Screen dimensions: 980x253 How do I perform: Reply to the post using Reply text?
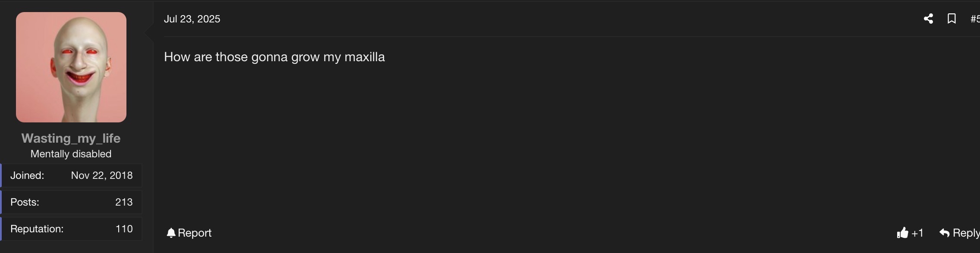[966, 233]
